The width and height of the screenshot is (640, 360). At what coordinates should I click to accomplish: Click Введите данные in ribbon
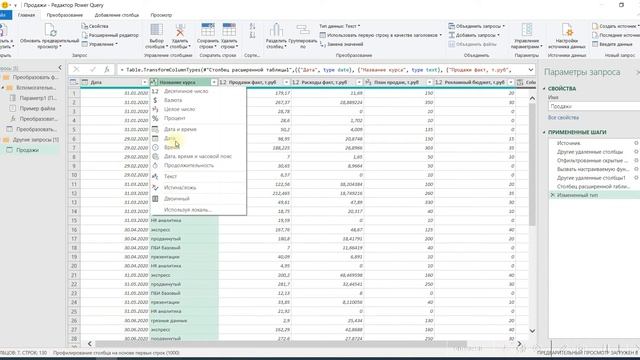click(x=612, y=44)
